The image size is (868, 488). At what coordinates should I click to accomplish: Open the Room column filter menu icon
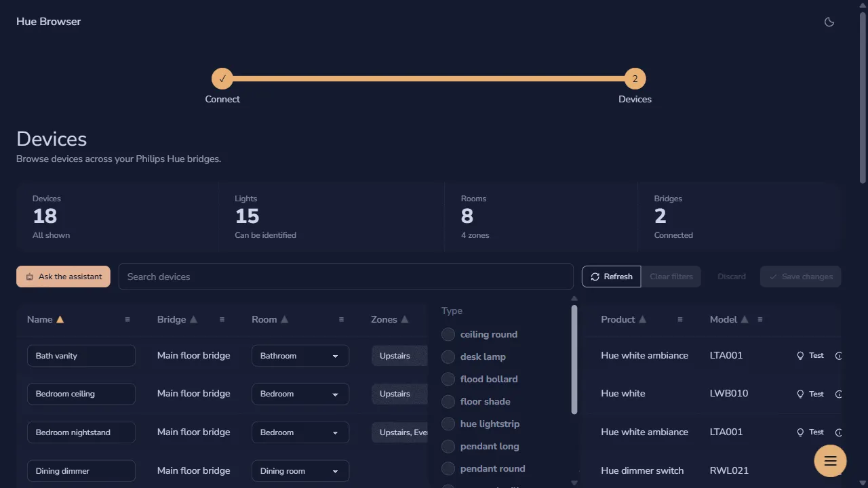point(341,320)
